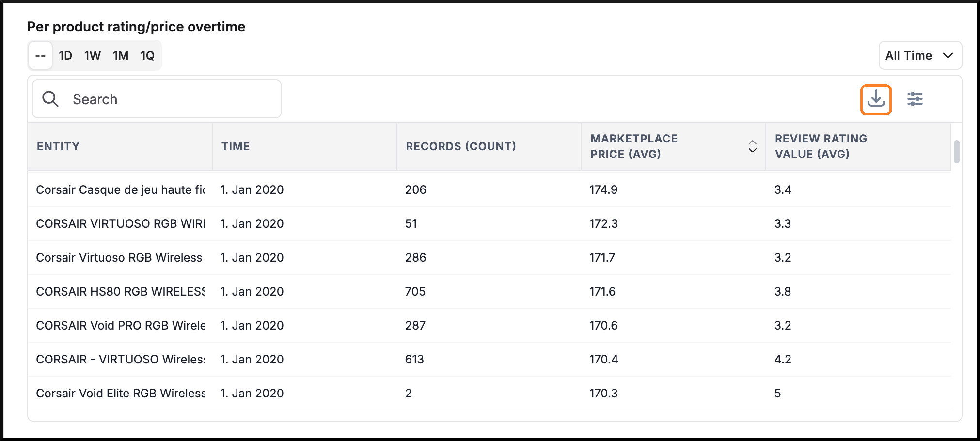
Task: Click average price 170.6
Action: pos(603,325)
